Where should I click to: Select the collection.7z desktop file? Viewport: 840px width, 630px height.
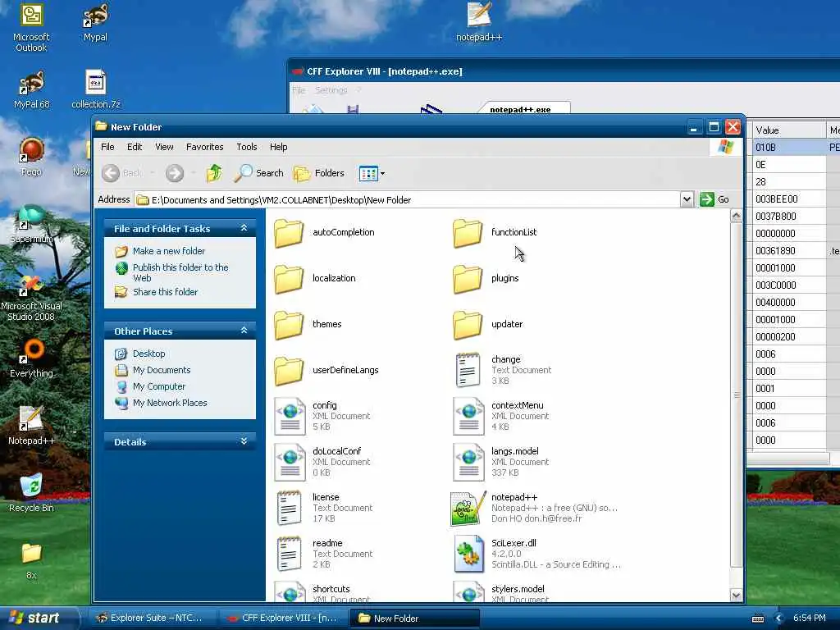pos(96,89)
